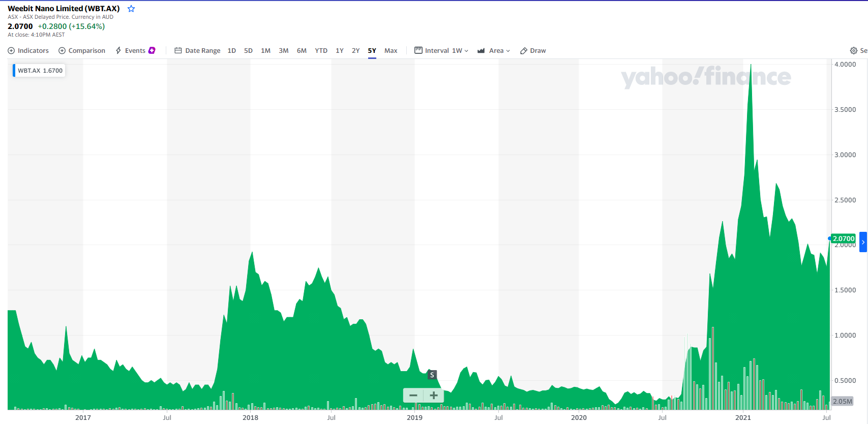
Task: Click the 4.0000 y-axis label
Action: point(845,64)
